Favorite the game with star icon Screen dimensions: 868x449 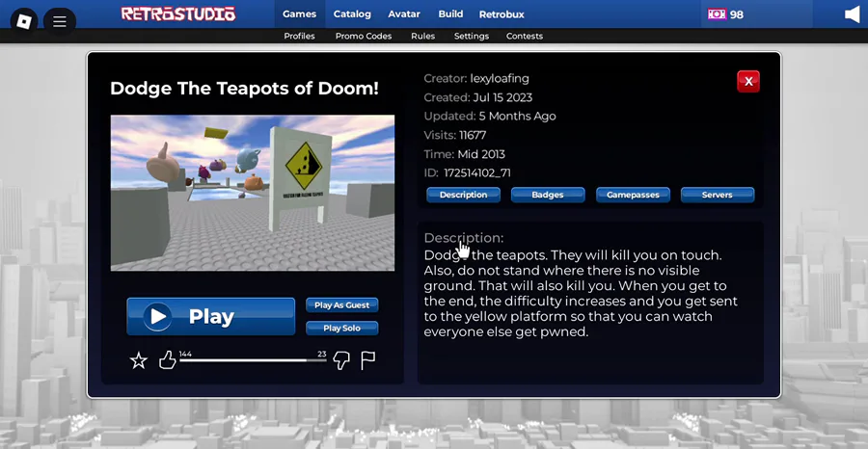click(138, 361)
